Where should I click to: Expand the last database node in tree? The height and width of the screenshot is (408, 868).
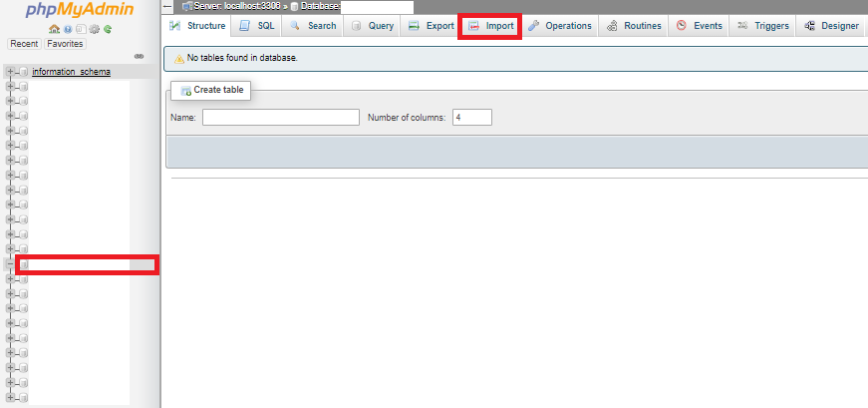coord(11,398)
